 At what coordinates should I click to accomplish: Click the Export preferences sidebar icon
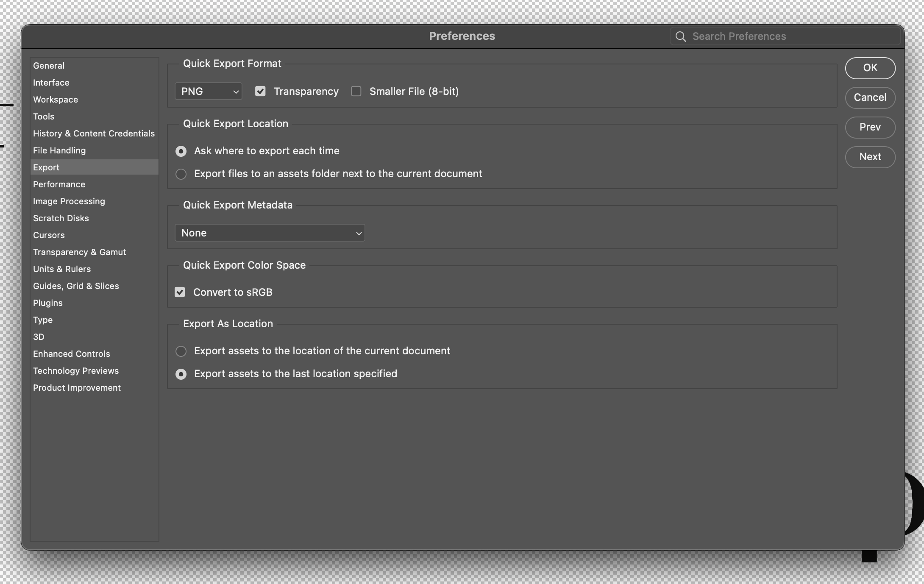[46, 166]
